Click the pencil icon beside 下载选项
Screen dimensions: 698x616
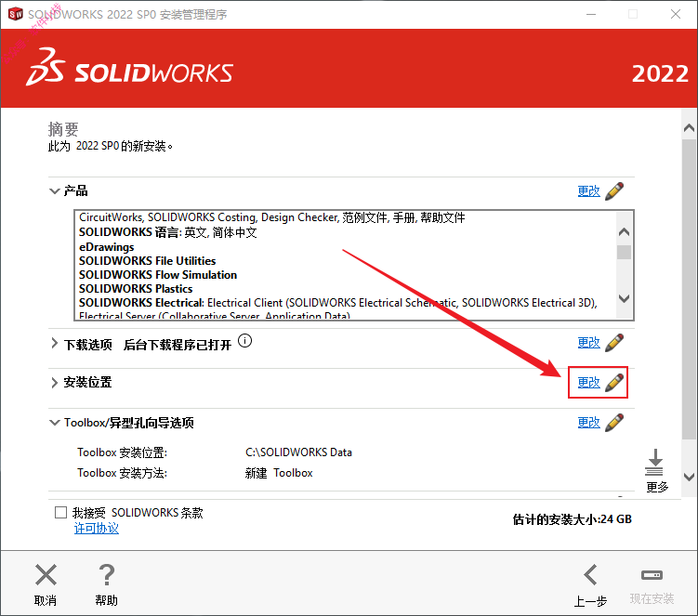pos(614,343)
